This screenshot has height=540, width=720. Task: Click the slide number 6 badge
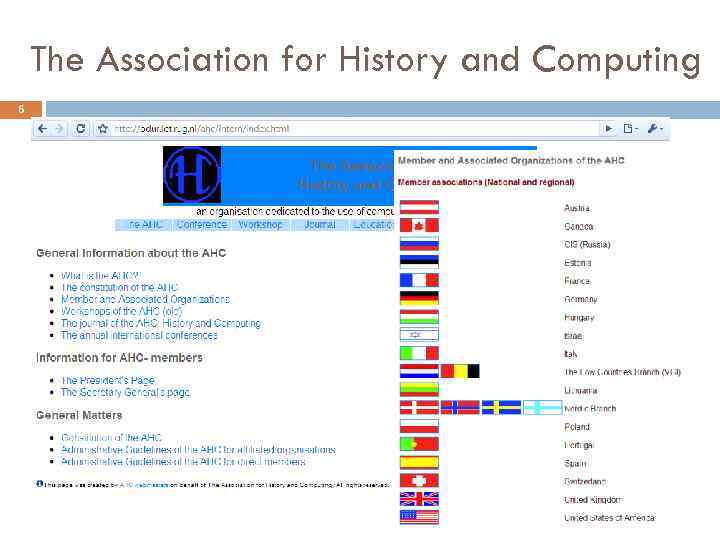pos(21,109)
